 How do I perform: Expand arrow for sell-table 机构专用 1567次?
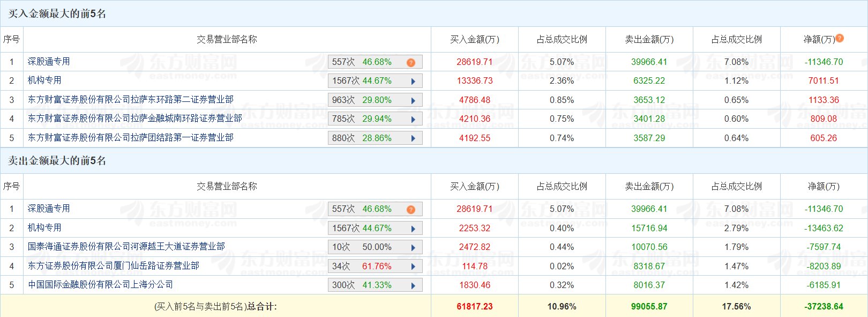[x=413, y=228]
